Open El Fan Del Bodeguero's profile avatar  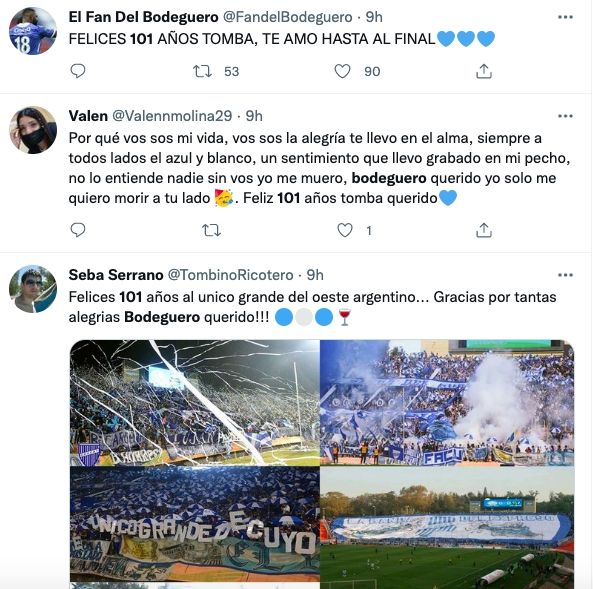pos(33,31)
